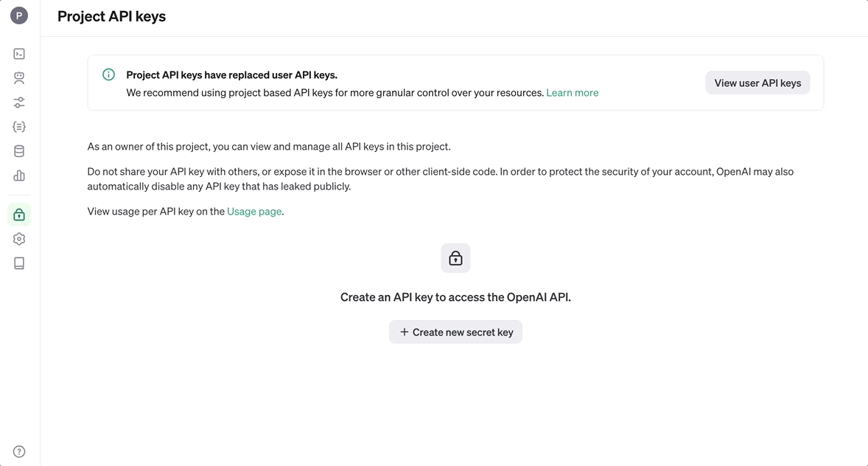
Task: Click the green info icon in the notice banner
Action: coord(108,74)
